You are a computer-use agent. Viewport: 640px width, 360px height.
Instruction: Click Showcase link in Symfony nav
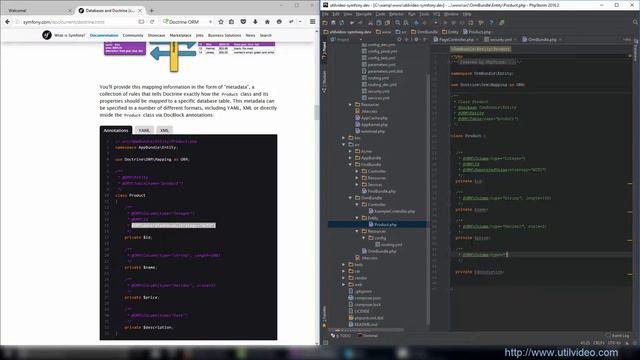[156, 36]
